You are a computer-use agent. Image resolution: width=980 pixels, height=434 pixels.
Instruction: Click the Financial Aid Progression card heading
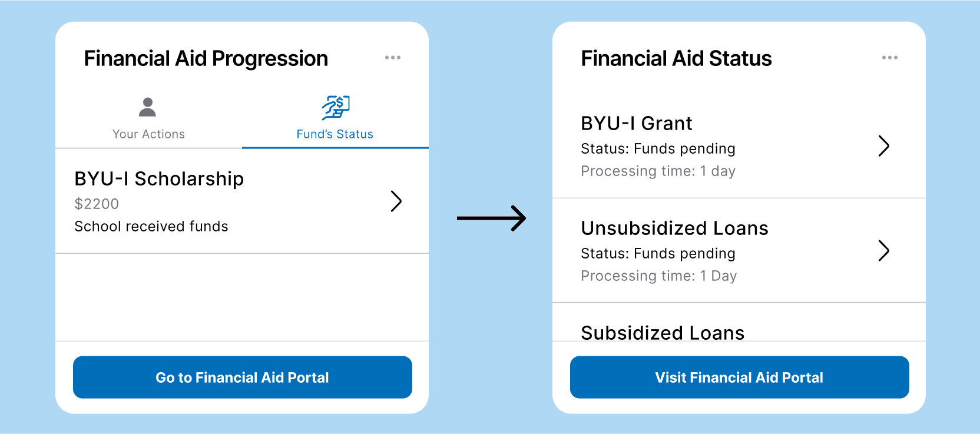206,58
